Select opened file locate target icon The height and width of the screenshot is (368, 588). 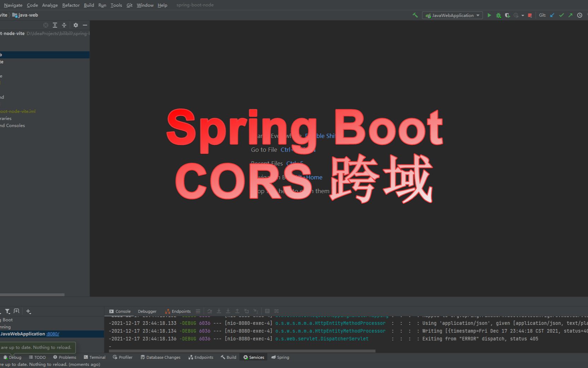46,25
